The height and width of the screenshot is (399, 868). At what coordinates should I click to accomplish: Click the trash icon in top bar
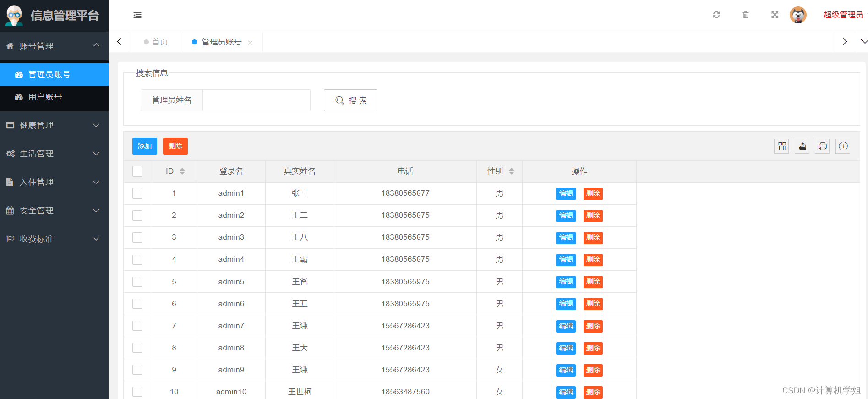pyautogui.click(x=746, y=15)
